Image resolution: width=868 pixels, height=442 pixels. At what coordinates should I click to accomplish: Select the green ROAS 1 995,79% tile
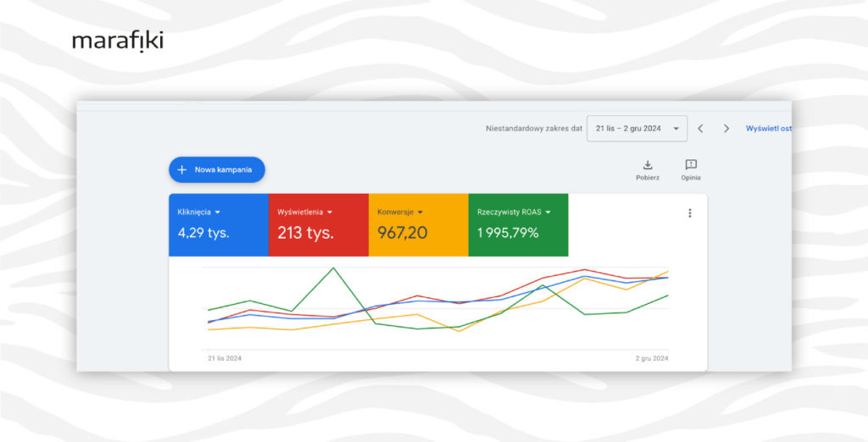coord(518,224)
